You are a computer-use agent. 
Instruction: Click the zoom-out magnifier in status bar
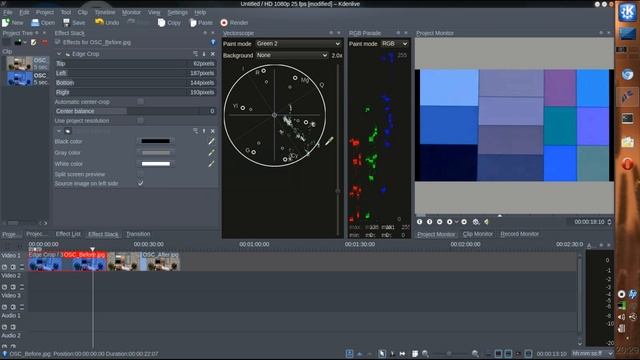coord(425,353)
